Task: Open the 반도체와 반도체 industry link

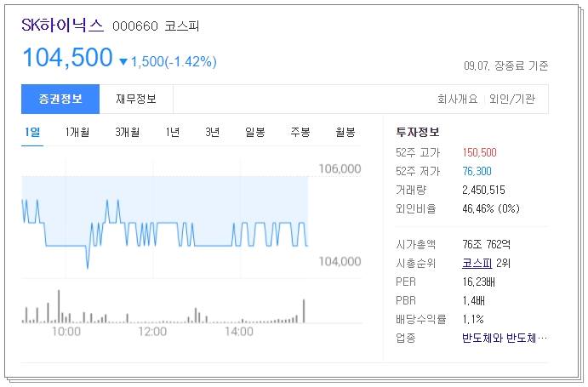Action: point(505,338)
